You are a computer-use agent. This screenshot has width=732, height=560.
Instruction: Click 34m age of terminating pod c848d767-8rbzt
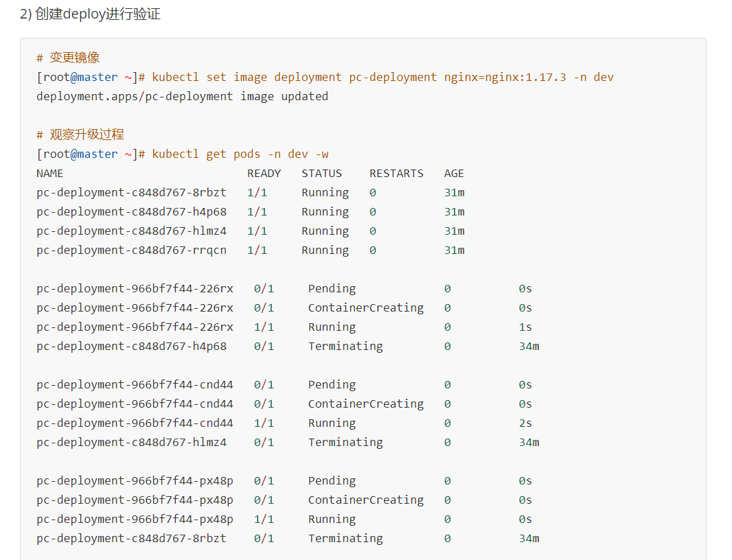[529, 539]
